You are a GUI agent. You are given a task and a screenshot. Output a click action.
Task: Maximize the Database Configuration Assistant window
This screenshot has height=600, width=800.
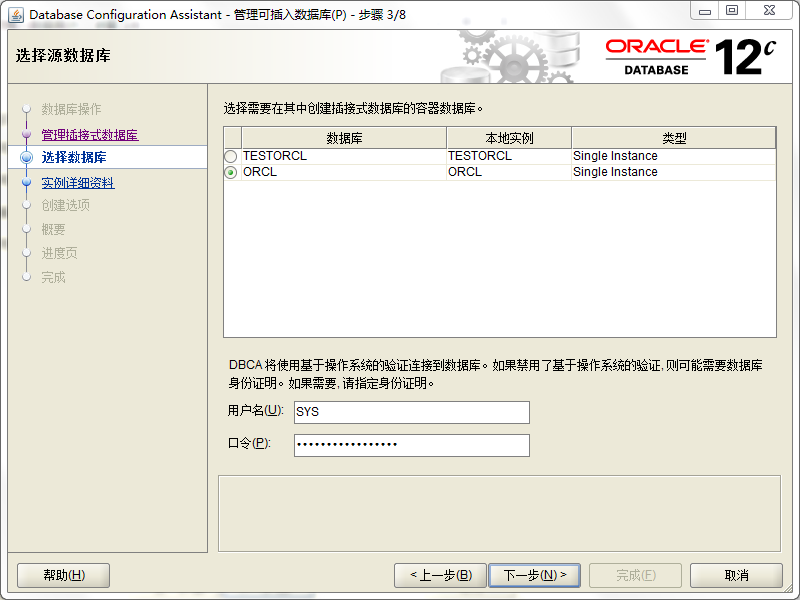pyautogui.click(x=732, y=11)
